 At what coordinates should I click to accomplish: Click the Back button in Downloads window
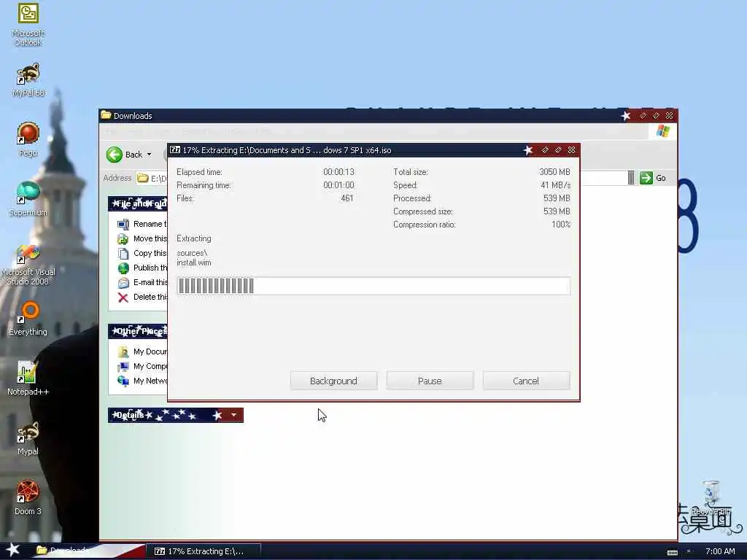124,155
